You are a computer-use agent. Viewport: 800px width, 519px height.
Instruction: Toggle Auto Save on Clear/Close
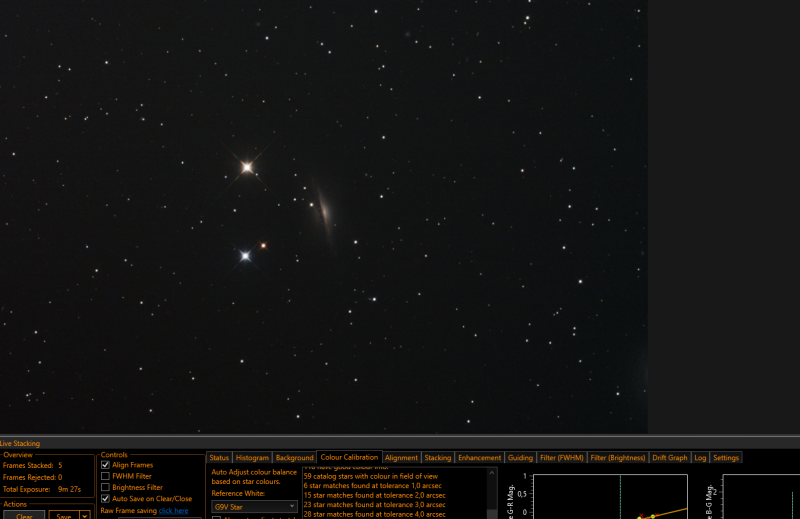pos(105,499)
